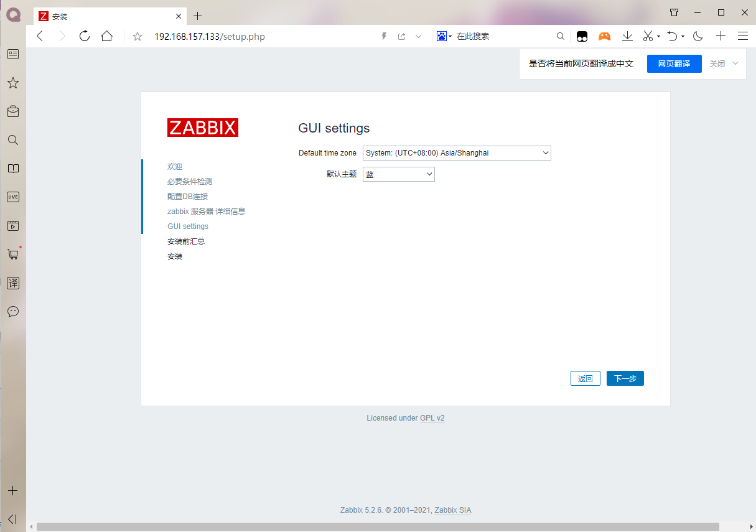The width and height of the screenshot is (756, 532).
Task: Open the news panel in the left sidebar
Action: coord(13,54)
